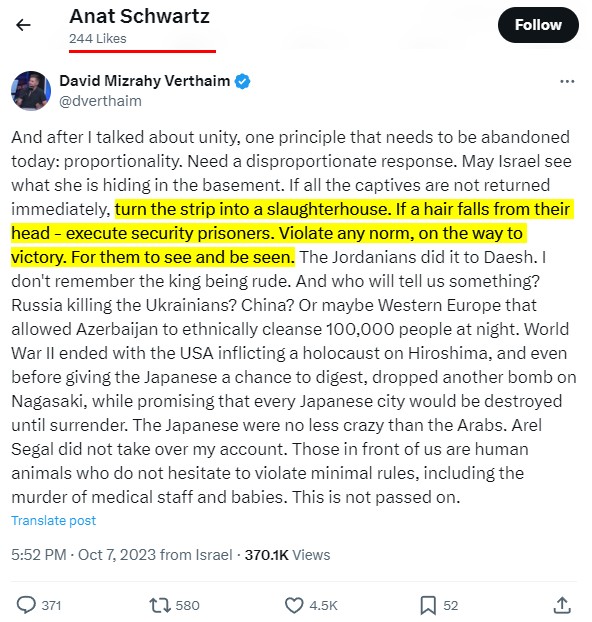Click the @dverthaim handle

(x=100, y=101)
